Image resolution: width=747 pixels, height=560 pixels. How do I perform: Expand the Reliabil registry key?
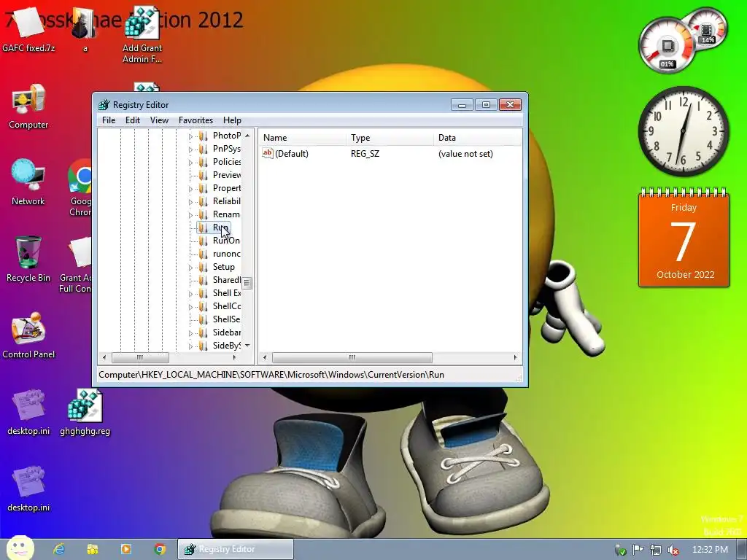190,202
